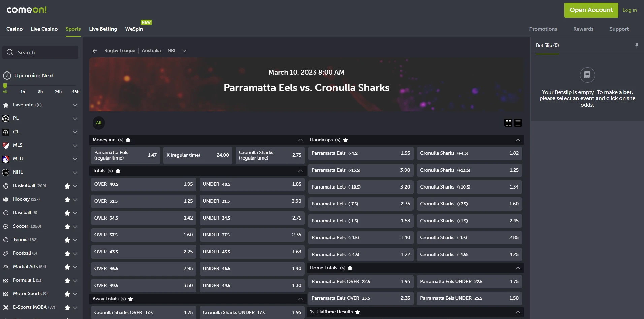Click the cash out icon beside Home Totals
Screen dimensions: 644x319
coord(343,268)
